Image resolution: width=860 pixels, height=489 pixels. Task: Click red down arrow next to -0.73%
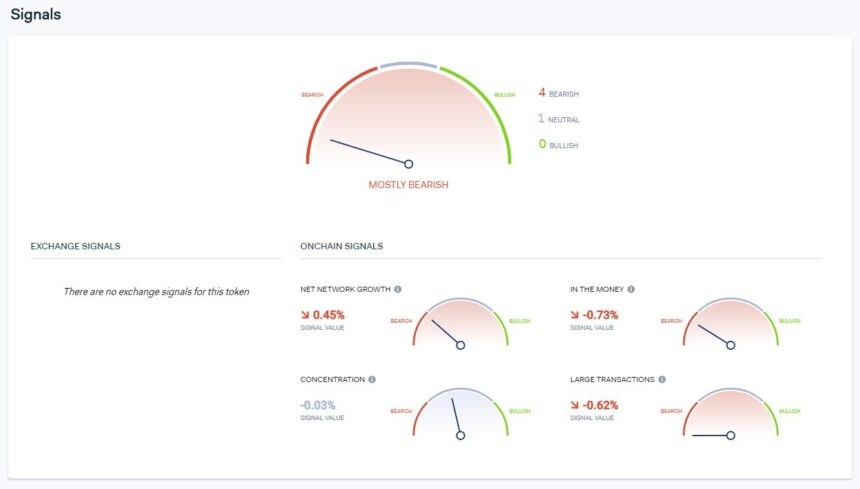tap(574, 315)
